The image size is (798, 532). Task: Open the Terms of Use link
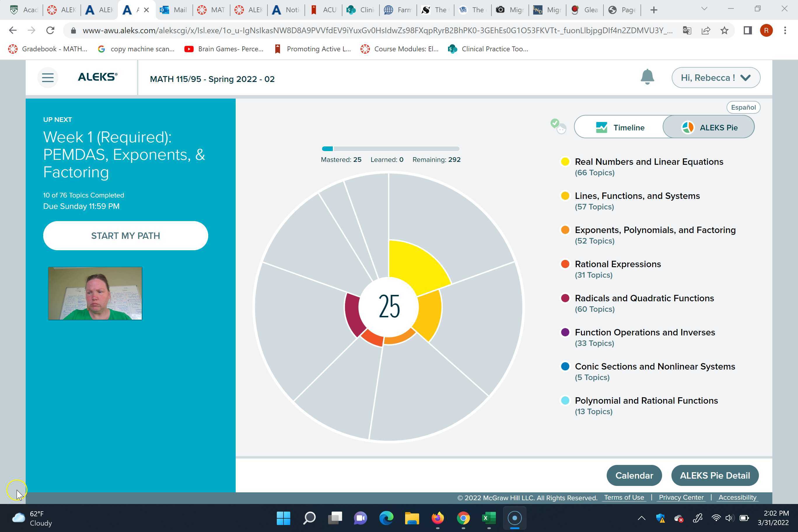[x=624, y=497]
